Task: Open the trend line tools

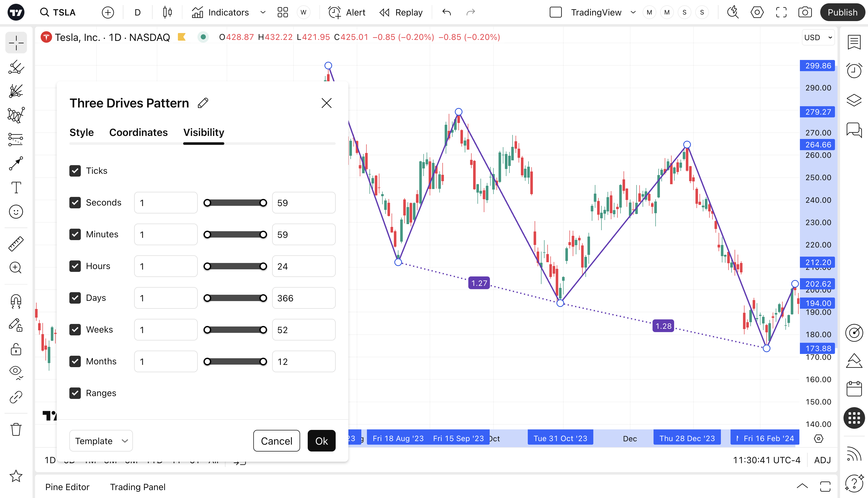Action: tap(16, 67)
